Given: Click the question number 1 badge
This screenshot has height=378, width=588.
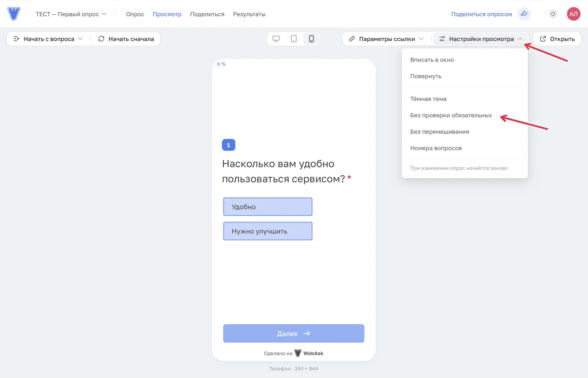Looking at the screenshot, I should (229, 145).
